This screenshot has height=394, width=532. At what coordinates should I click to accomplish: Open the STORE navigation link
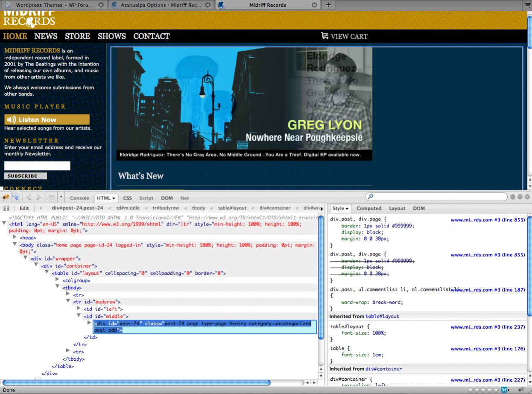pyautogui.click(x=77, y=36)
